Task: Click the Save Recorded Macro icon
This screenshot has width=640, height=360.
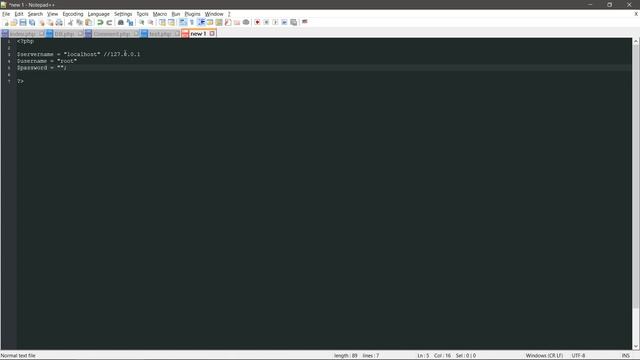Action: (x=293, y=22)
